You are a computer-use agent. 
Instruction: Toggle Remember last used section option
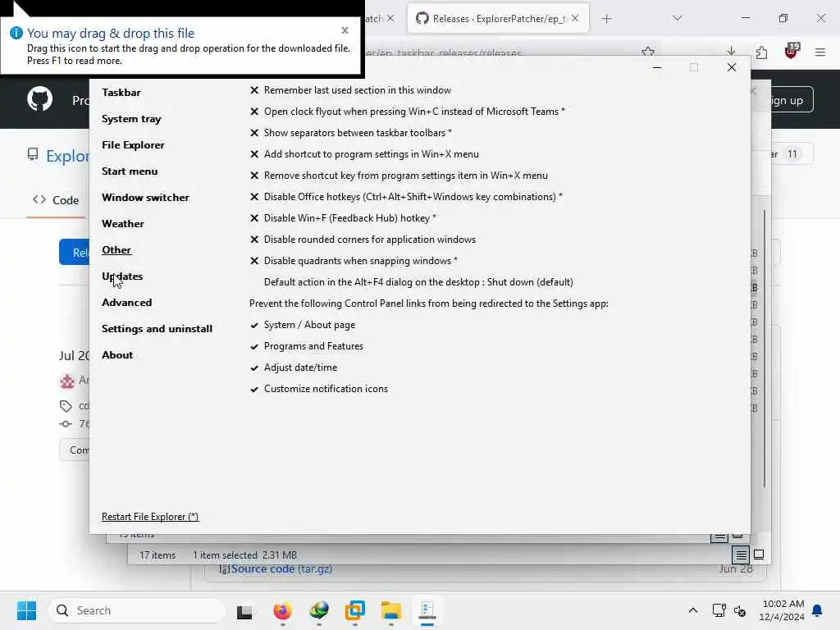point(351,90)
